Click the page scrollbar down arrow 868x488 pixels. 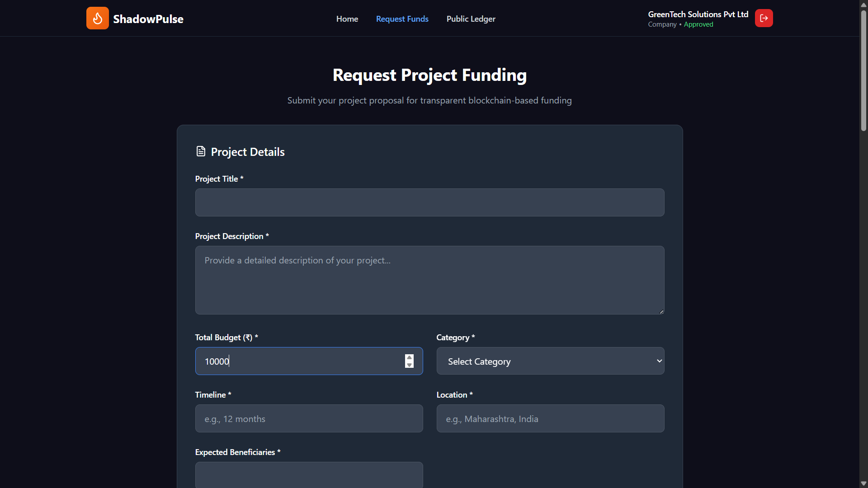pos(863,483)
